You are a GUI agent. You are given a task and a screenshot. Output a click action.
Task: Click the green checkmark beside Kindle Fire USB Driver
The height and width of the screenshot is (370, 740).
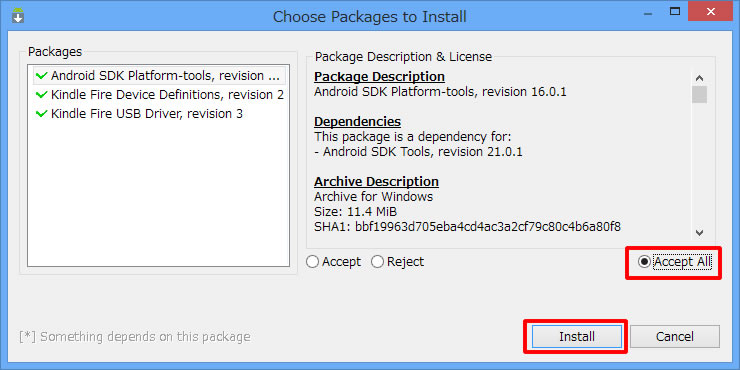[42, 114]
